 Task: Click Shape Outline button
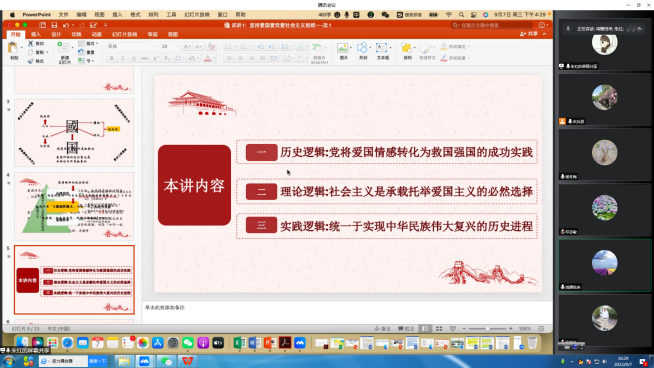coord(455,58)
